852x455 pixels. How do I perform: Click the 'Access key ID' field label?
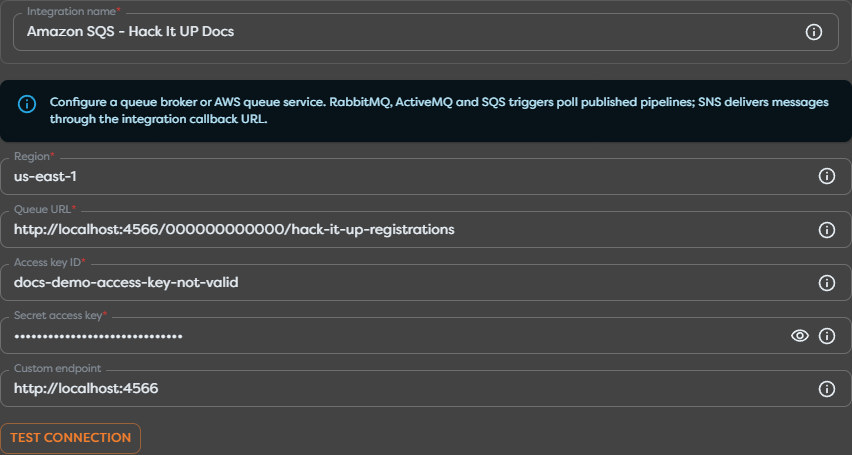[50, 263]
